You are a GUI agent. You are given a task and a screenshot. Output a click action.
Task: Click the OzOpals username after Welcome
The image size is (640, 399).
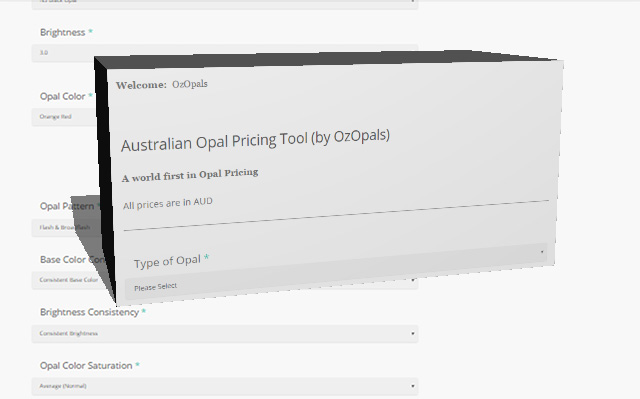190,84
